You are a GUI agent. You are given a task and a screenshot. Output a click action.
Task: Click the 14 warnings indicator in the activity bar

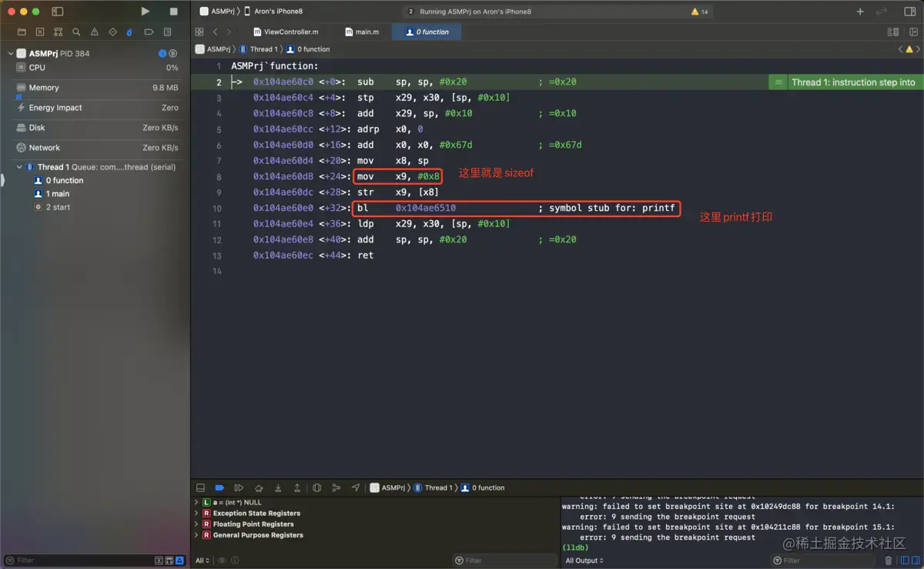point(700,12)
